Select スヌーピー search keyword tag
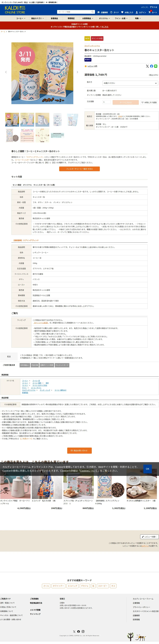159x644 pixels. [x=103, y=586]
